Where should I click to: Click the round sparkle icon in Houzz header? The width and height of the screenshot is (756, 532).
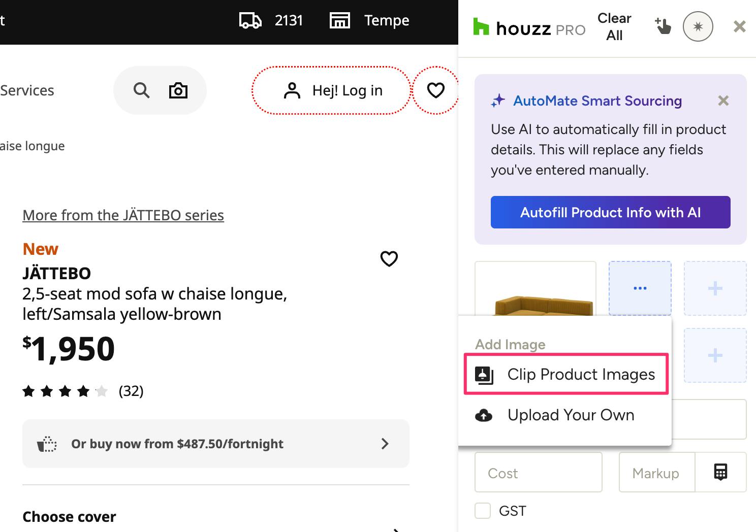(698, 26)
